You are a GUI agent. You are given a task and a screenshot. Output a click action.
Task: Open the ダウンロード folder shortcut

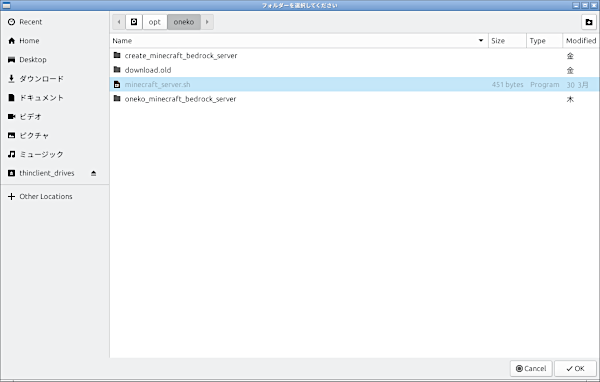(55, 78)
